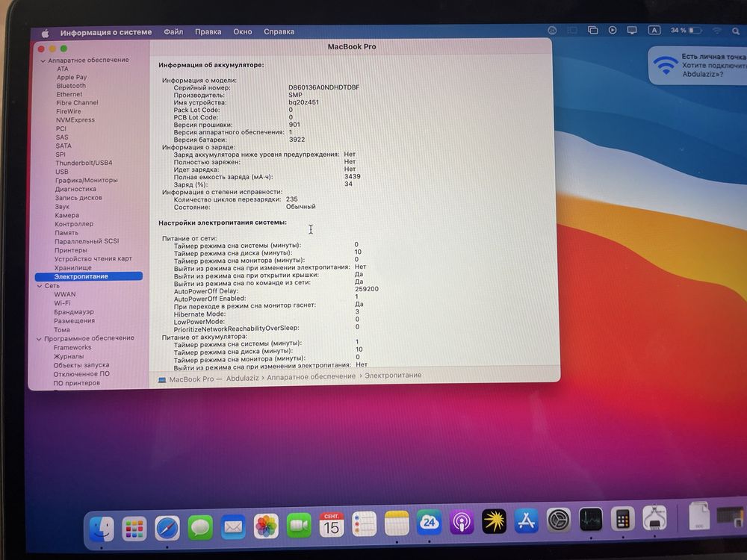This screenshot has height=560, width=747.
Task: Collapse the Сеть section
Action: coord(40,286)
